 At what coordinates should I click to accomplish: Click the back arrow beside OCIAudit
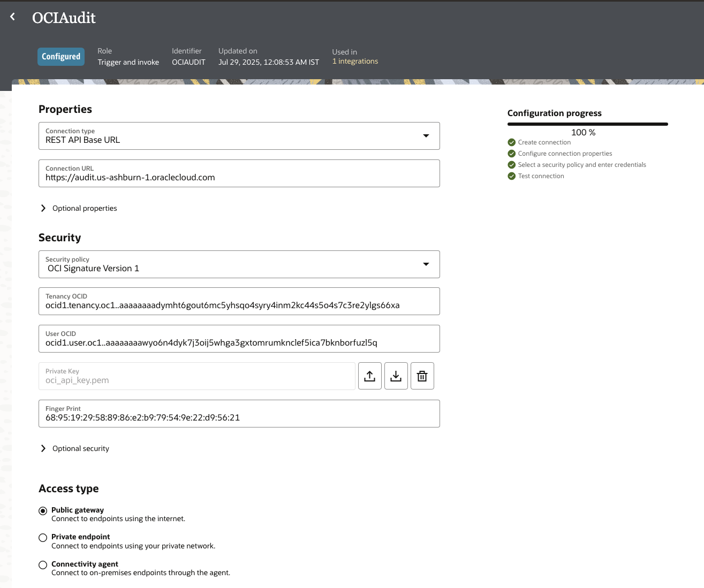(x=13, y=17)
